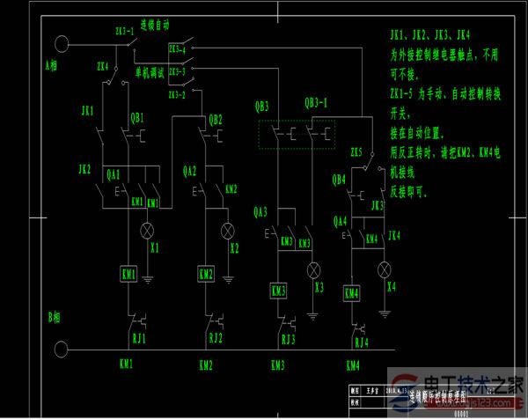Select the X2 indicator lamp symbol

(228, 231)
